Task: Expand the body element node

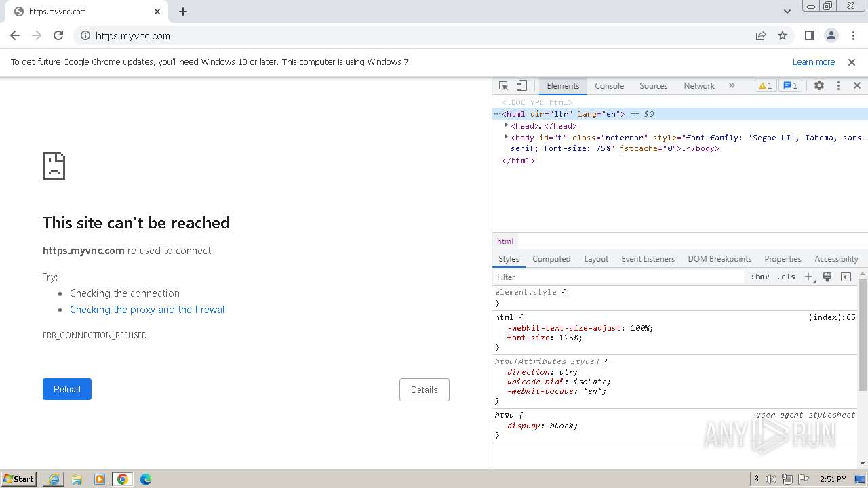Action: click(506, 137)
